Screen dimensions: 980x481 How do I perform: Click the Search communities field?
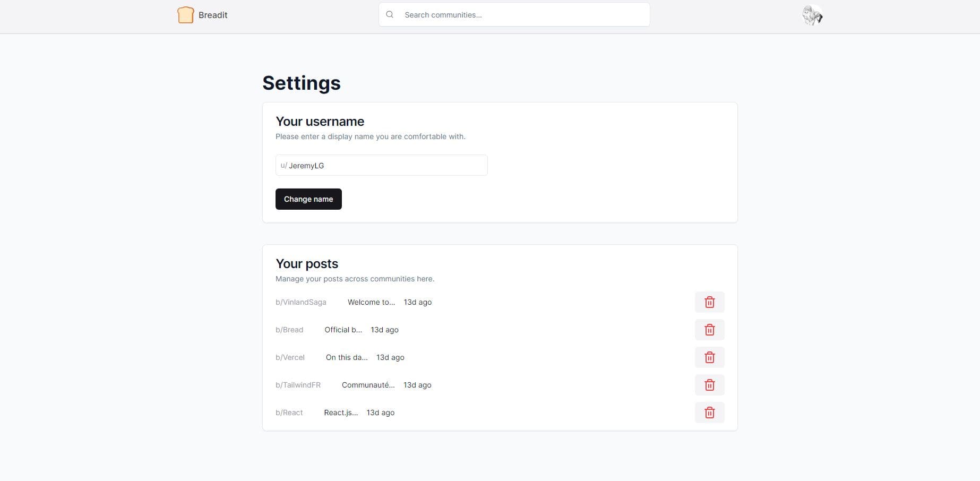514,14
